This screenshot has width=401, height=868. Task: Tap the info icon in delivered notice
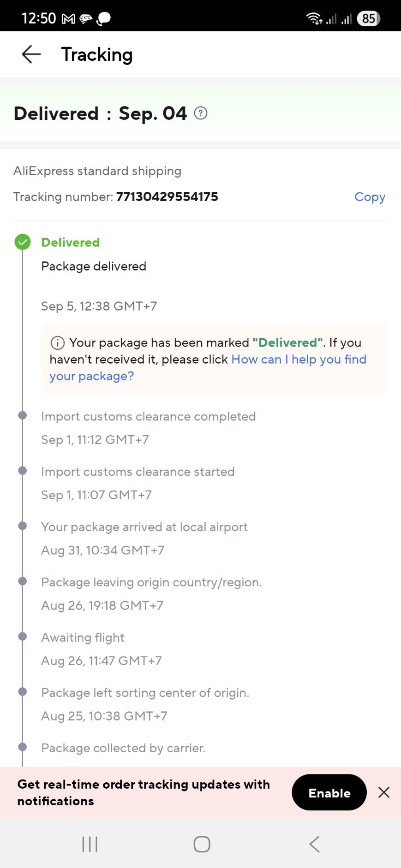click(x=57, y=343)
